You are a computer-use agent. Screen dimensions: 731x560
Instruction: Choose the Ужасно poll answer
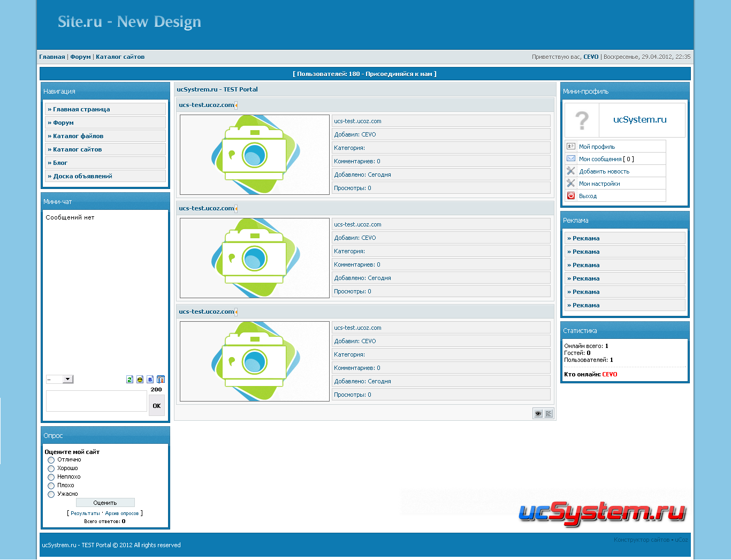51,494
